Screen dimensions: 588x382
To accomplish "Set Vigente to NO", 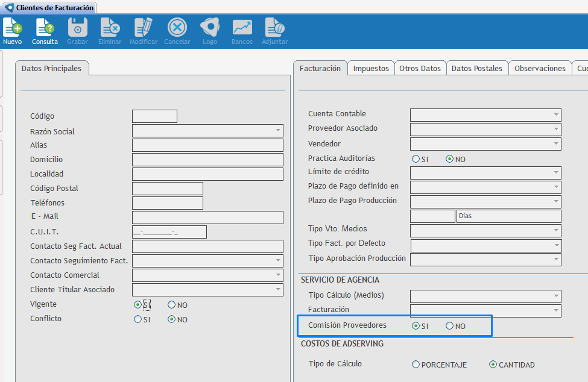I will (171, 305).
